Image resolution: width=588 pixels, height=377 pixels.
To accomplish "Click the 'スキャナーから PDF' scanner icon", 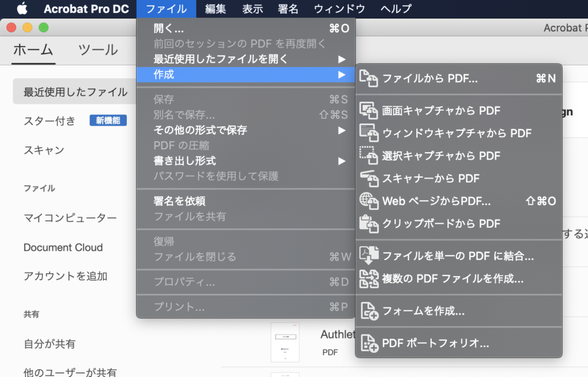I will pos(369,178).
